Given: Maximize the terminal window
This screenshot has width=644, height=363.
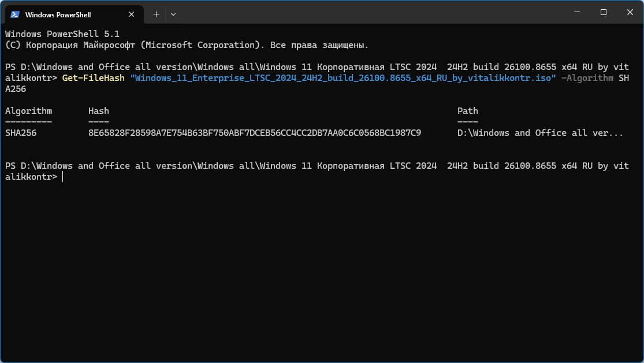Looking at the screenshot, I should click(604, 12).
